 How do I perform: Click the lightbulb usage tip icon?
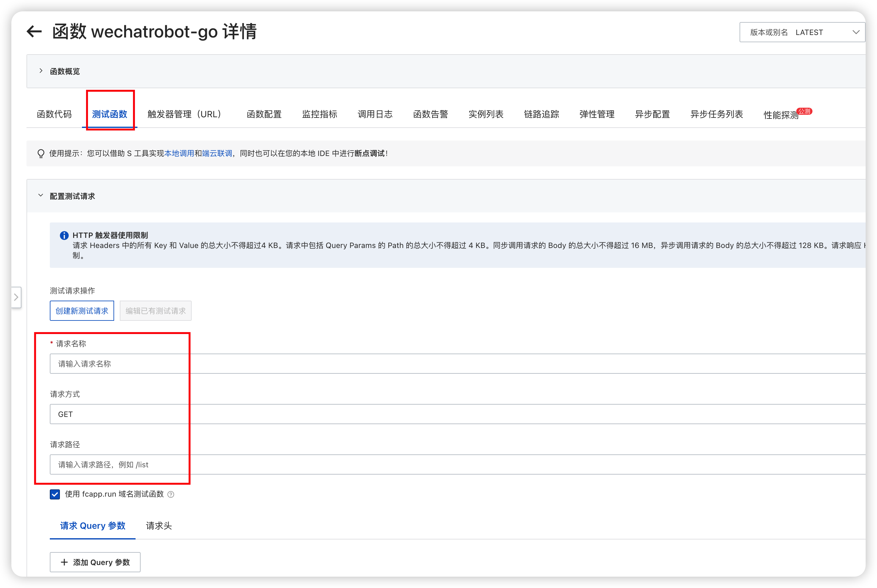click(x=41, y=153)
